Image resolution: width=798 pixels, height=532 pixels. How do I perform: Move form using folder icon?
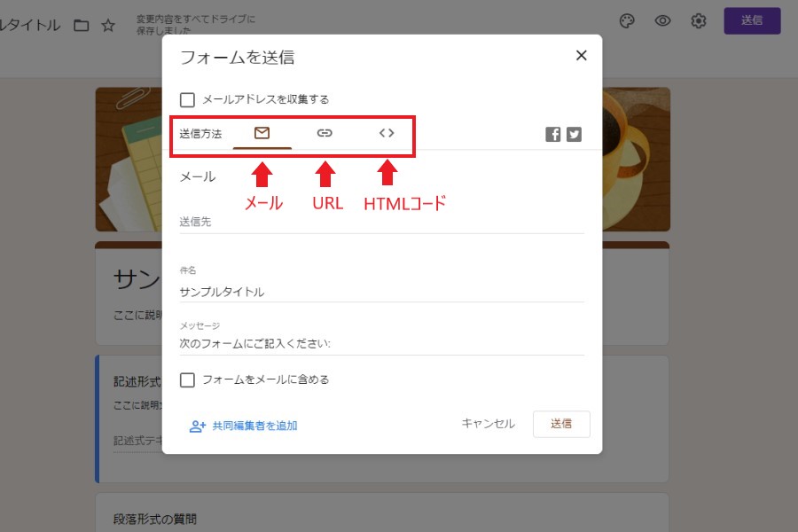(82, 26)
